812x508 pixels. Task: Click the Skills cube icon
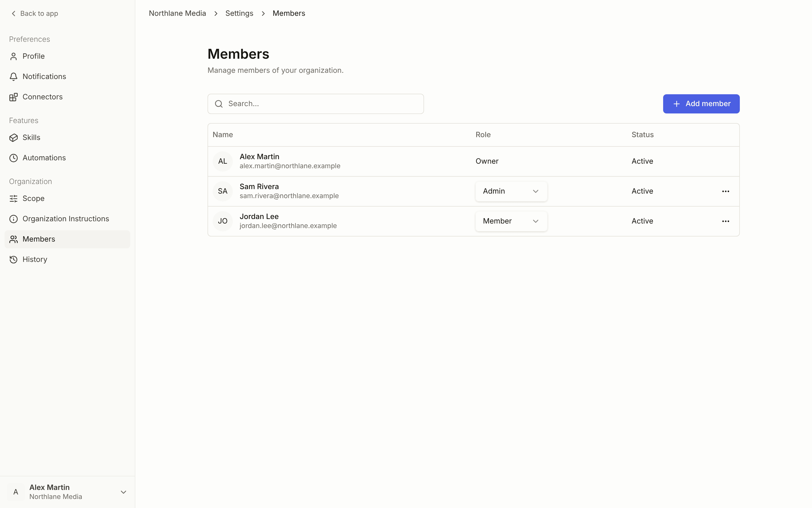tap(14, 138)
